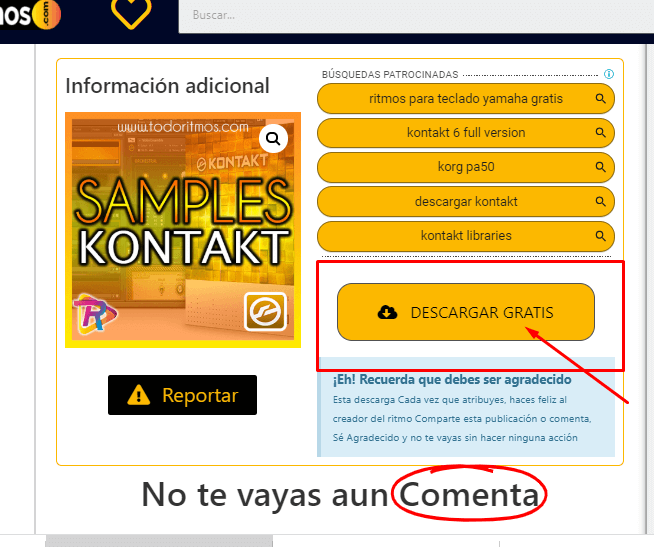
Task: Click the warning triangle icon on Reportar
Action: click(x=138, y=395)
